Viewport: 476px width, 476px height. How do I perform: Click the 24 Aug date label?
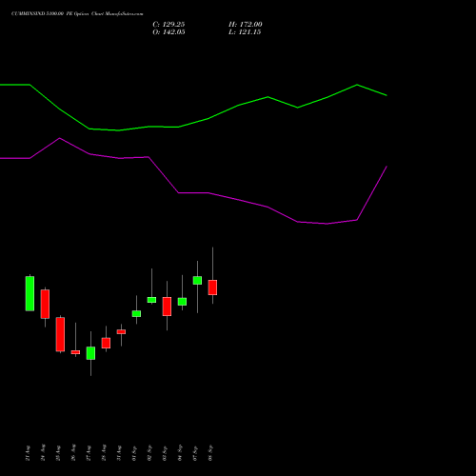[x=43, y=453]
